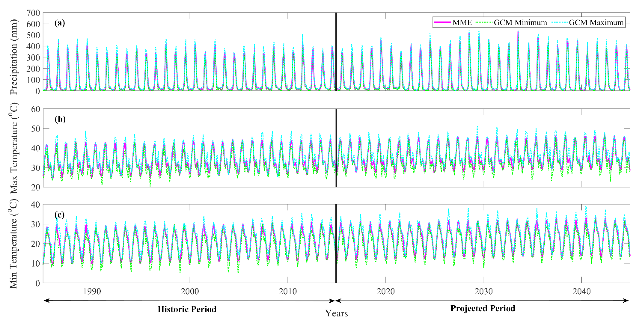Viewport: 644px width, 323px height.
Task: Click the Projected Period label
Action: (x=483, y=308)
